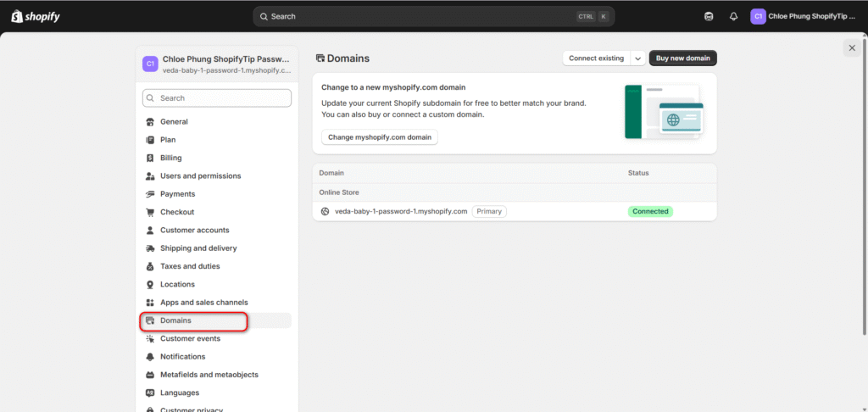Click the Buy new domain button
Viewport: 868px width, 412px height.
pyautogui.click(x=683, y=58)
